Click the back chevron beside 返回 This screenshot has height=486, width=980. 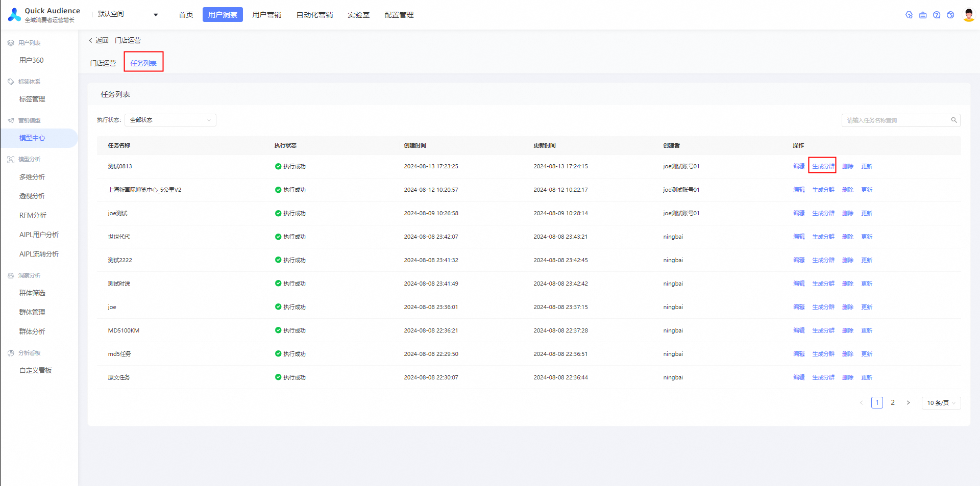click(x=90, y=40)
